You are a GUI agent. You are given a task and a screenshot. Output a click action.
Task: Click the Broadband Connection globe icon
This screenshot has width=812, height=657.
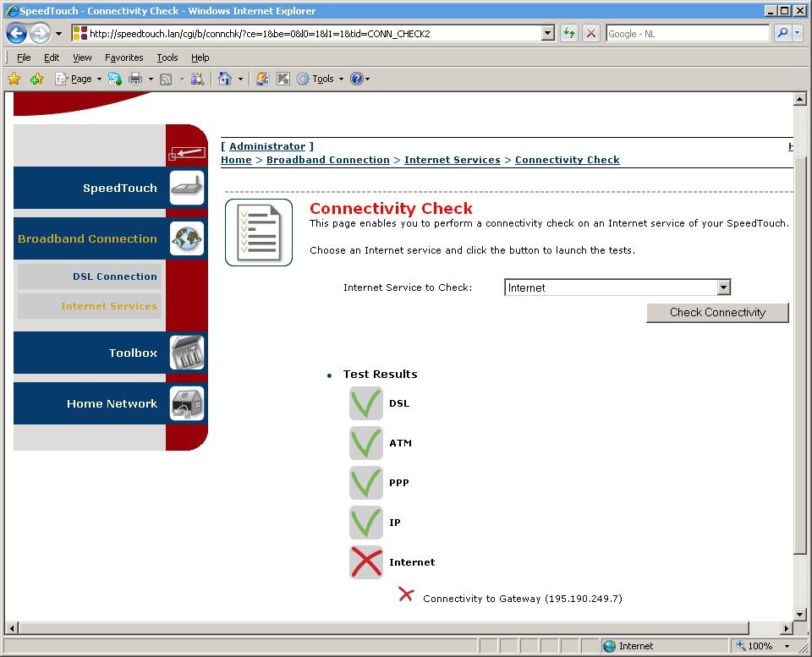click(186, 238)
